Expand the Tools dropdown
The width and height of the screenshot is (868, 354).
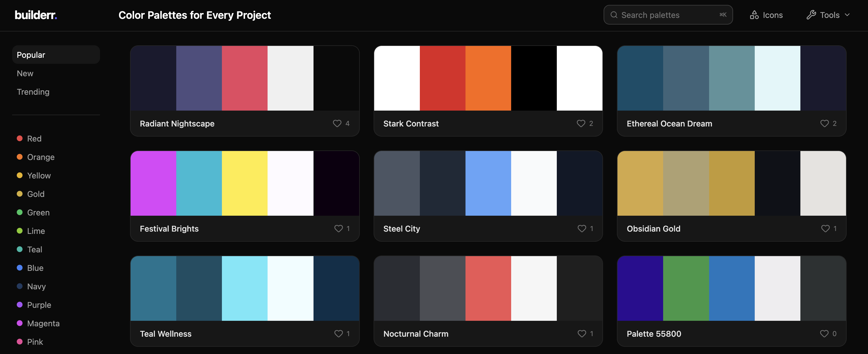pyautogui.click(x=829, y=15)
